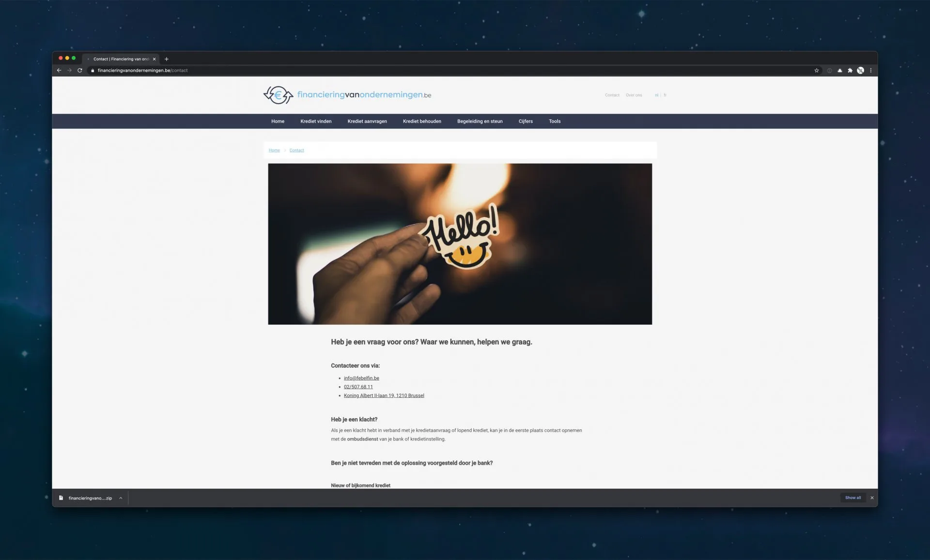Click the browser forward arrow

(69, 70)
